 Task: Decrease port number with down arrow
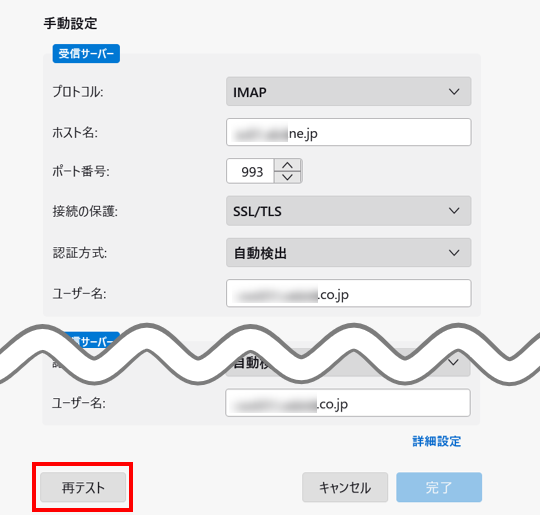[288, 177]
